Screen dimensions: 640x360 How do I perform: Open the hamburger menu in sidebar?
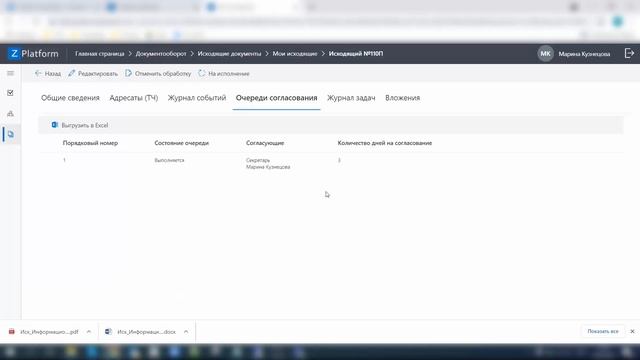11,73
